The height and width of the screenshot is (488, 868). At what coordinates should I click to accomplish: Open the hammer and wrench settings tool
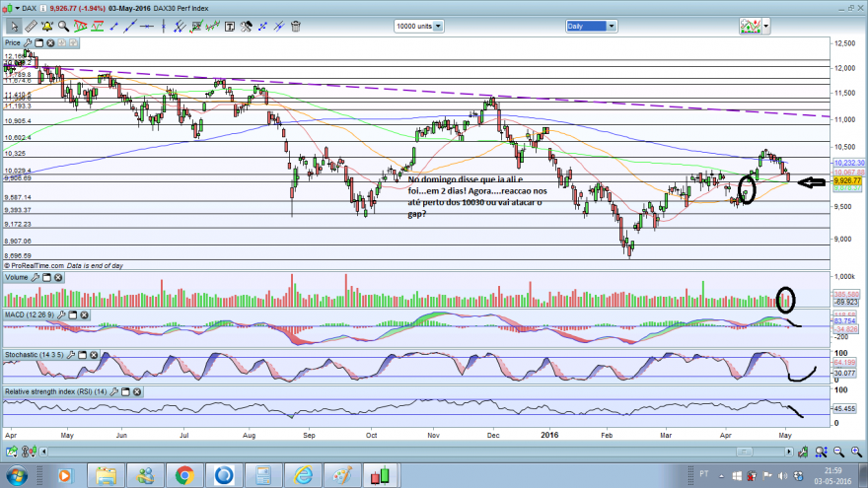(x=246, y=26)
